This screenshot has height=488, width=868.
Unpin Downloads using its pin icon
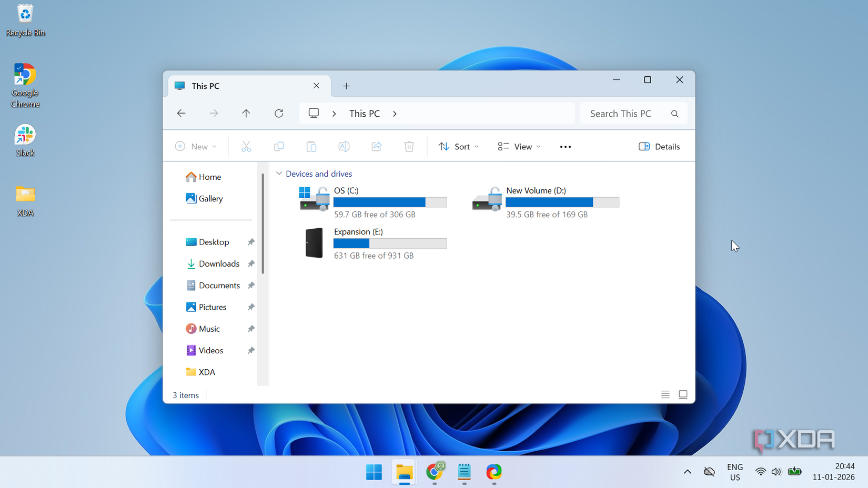point(251,263)
